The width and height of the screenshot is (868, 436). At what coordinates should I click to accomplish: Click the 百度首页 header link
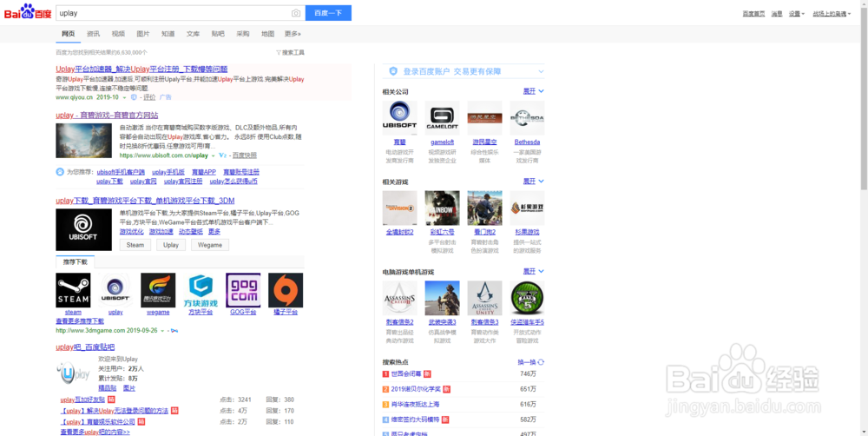(753, 13)
